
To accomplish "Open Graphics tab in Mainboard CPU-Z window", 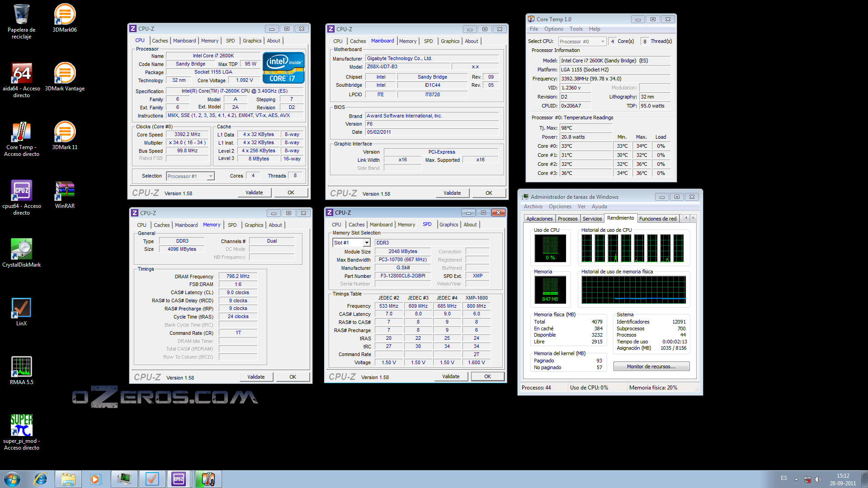I will (450, 41).
